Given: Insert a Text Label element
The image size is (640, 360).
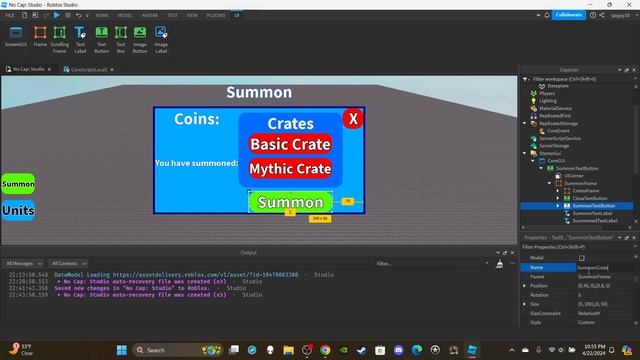Looking at the screenshot, I should 80,39.
